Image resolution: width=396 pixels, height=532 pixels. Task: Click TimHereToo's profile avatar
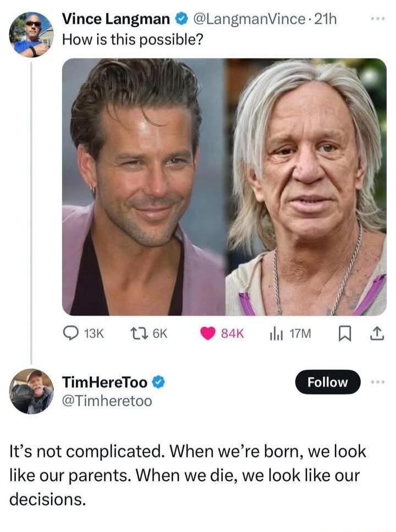tap(31, 391)
